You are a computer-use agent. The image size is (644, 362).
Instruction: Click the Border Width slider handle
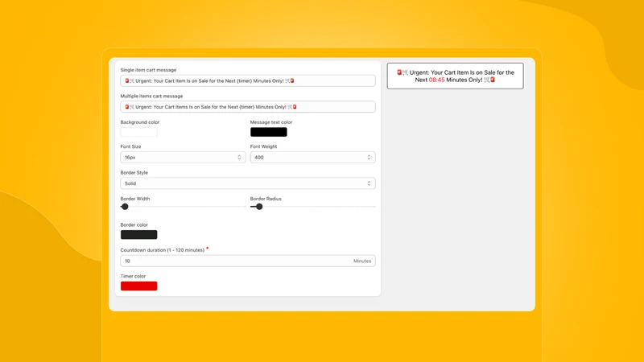pyautogui.click(x=125, y=207)
